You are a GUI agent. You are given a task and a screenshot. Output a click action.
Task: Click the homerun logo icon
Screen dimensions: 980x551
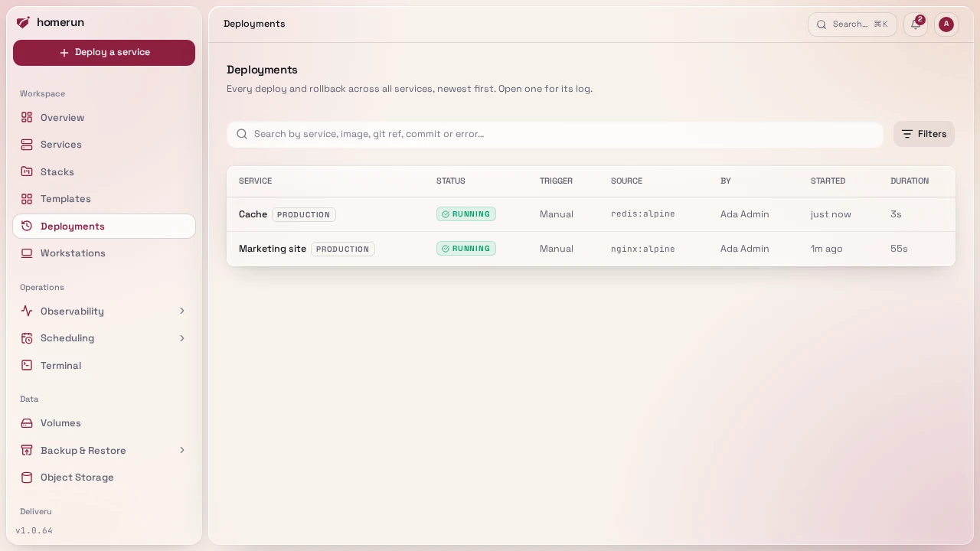tap(23, 23)
